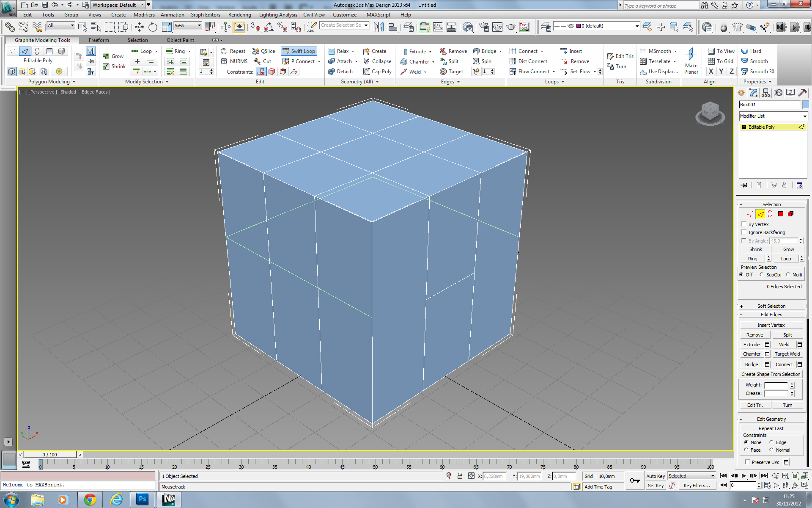Screen dimensions: 812x508
Task: Open the Rendering menu
Action: (x=239, y=15)
